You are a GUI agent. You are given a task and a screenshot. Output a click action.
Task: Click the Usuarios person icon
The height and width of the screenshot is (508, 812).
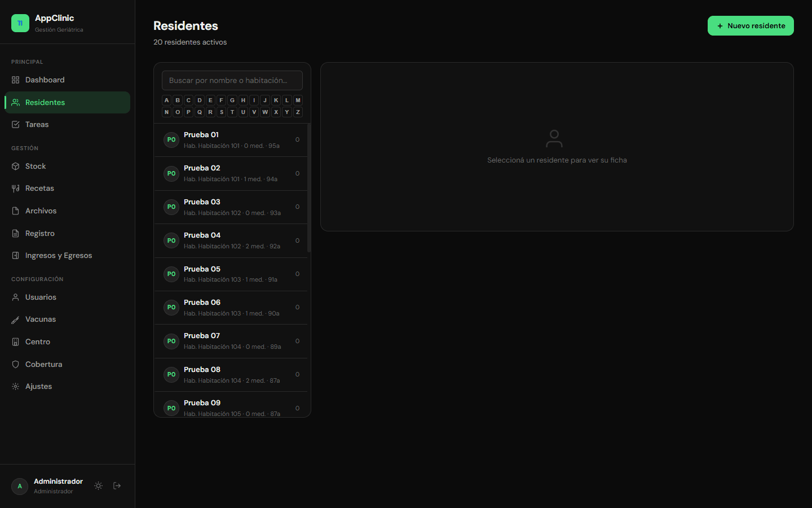pyautogui.click(x=16, y=297)
